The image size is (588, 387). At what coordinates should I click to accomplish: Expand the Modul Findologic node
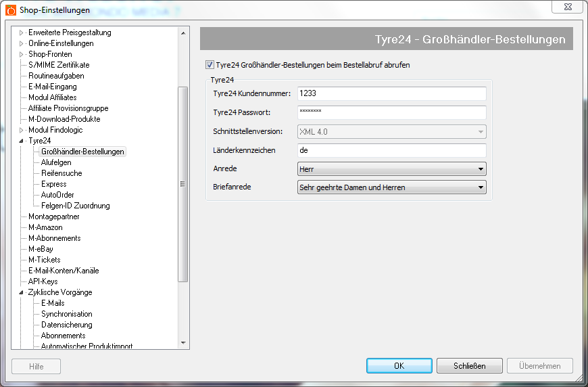21,130
